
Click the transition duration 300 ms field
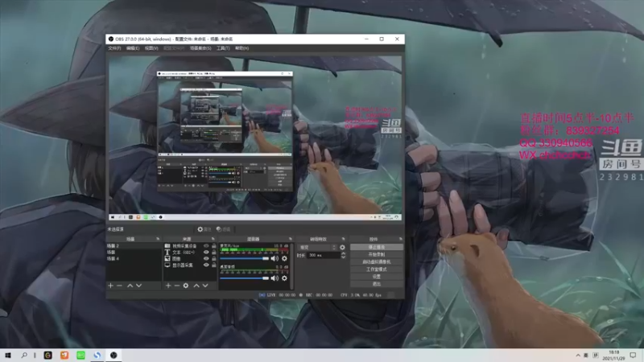coord(324,255)
